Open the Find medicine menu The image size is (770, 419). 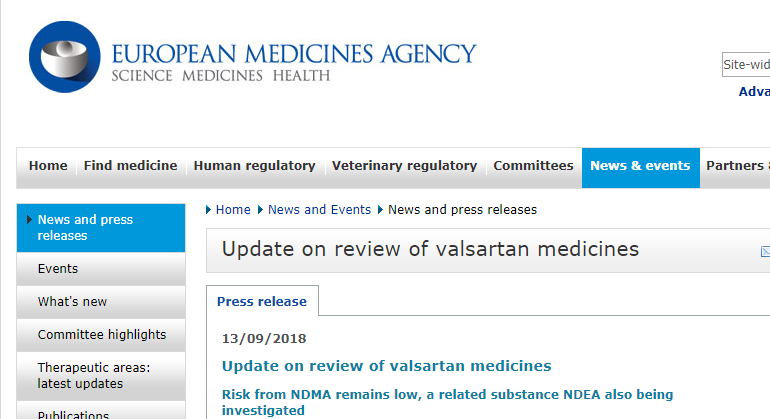[x=131, y=166]
